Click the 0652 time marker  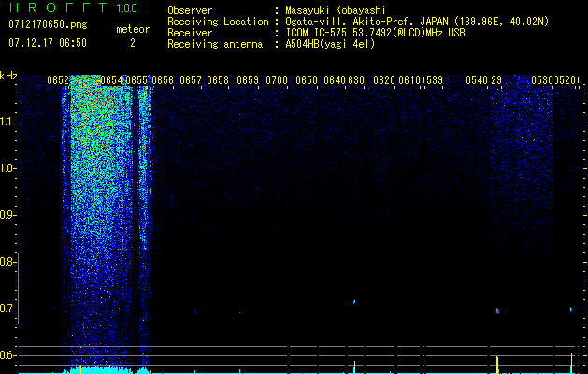(x=58, y=80)
